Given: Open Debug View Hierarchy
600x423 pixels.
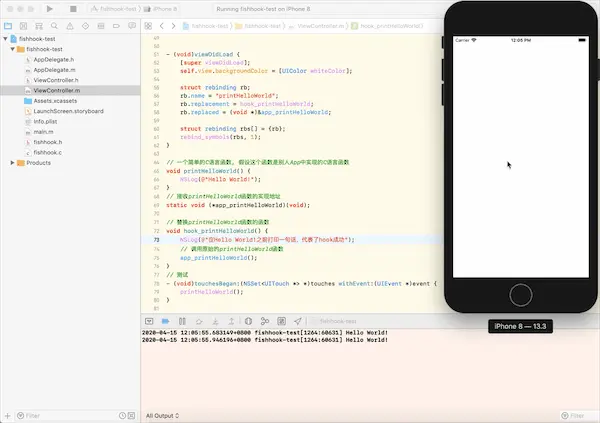Looking at the screenshot, I should point(248,321).
